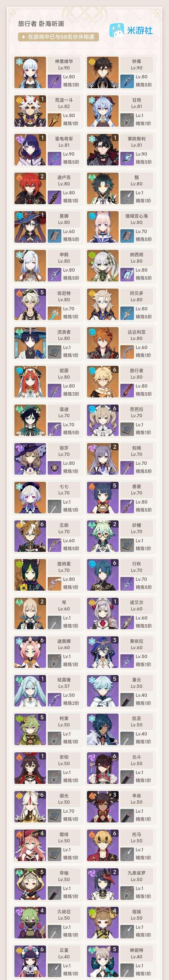This screenshot has height=980, width=169.
Task: Open 神里绫华's character portrait
Action: click(30, 72)
